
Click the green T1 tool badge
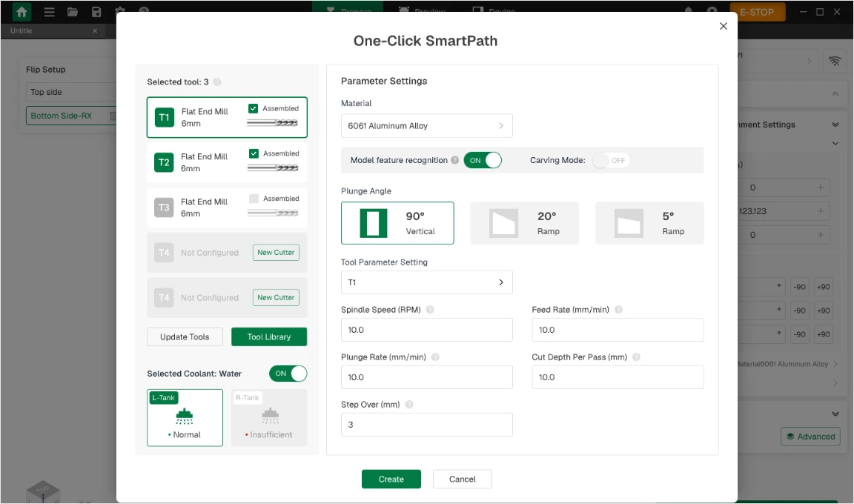point(164,118)
